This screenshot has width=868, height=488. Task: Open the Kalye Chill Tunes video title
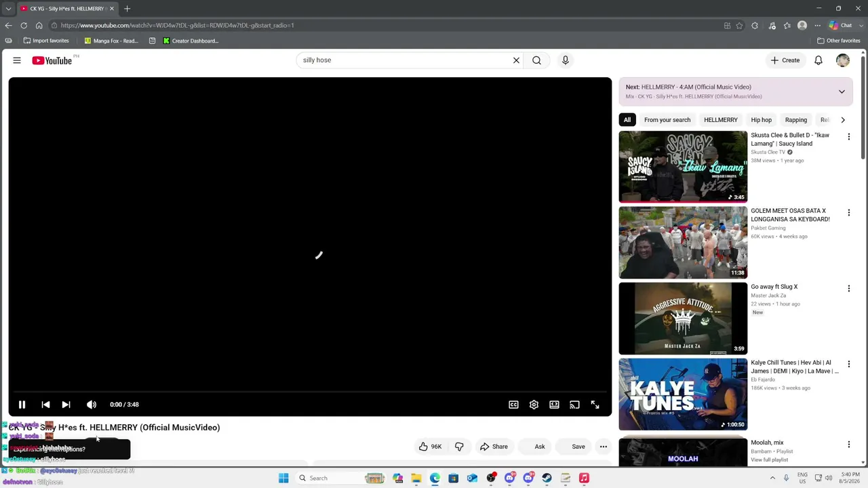click(x=794, y=367)
